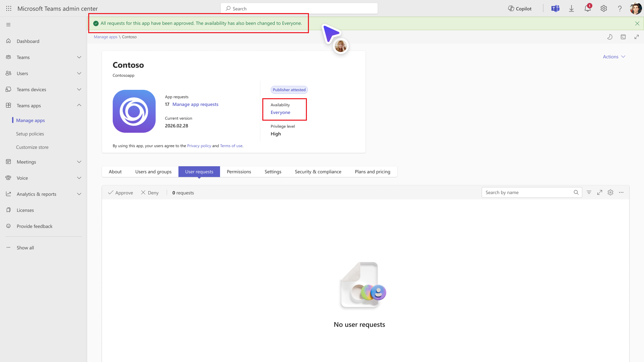Open the account profile picture
Screen dimensions: 644x362
(x=636, y=9)
